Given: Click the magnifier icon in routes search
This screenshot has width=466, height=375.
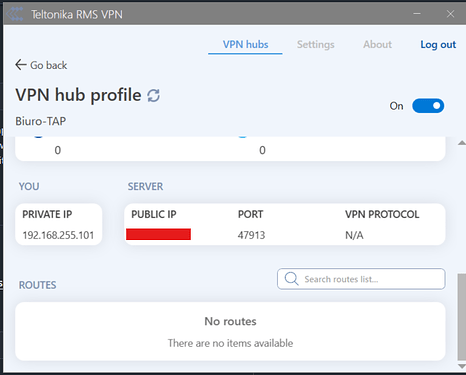Looking at the screenshot, I should pyautogui.click(x=292, y=279).
